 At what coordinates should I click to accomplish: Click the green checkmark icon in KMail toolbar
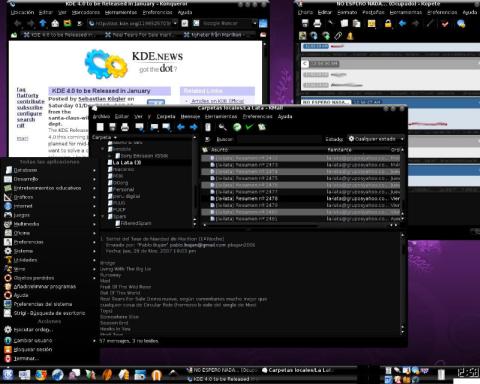[249, 127]
